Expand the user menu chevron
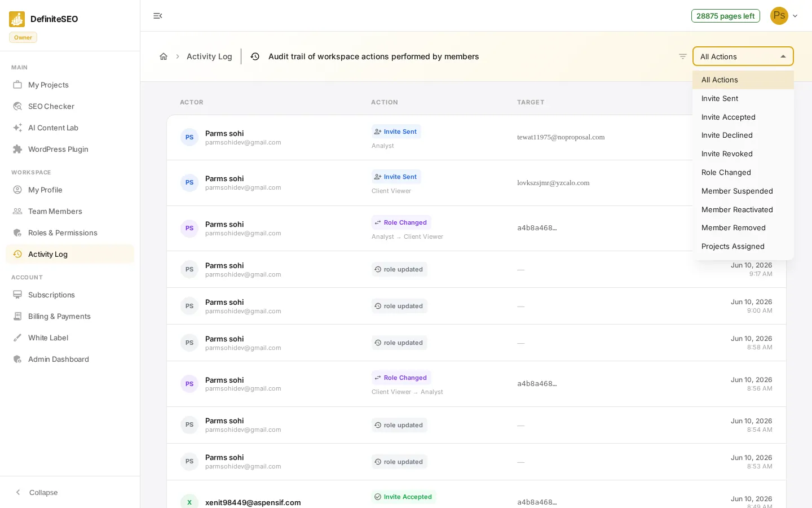Screen dimensions: 812x508 click(x=795, y=16)
